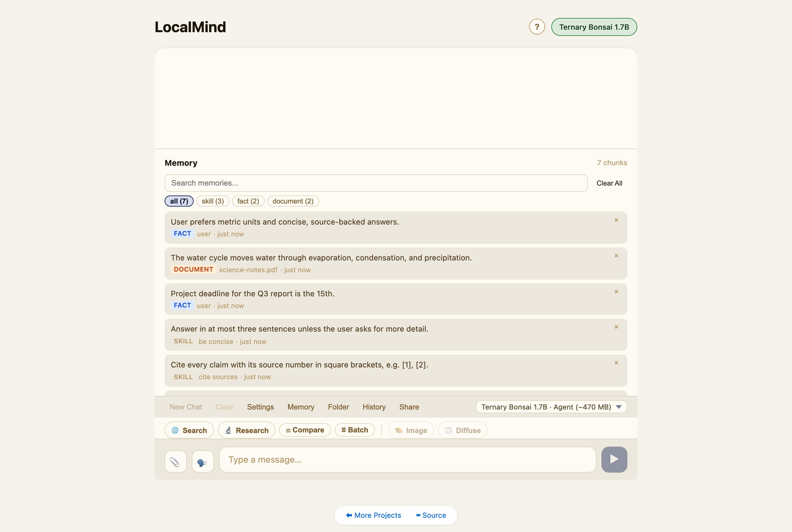This screenshot has width=792, height=532.
Task: Click the FACT tag on metric units memory
Action: (182, 234)
